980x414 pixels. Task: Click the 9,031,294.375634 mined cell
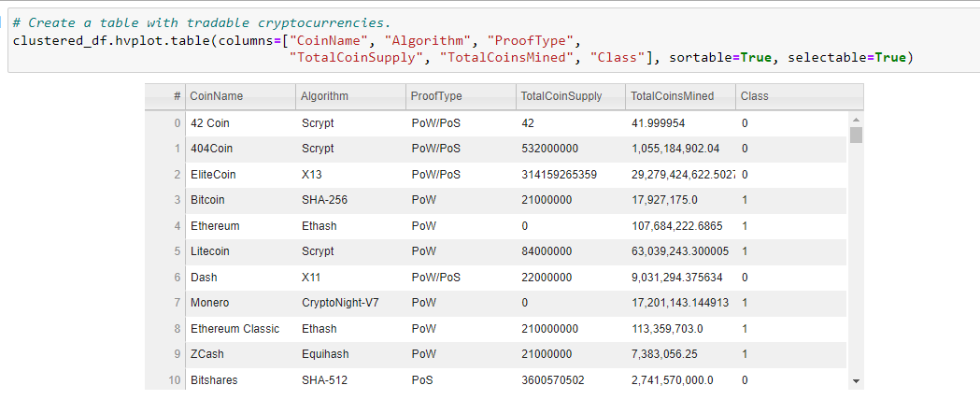click(681, 277)
